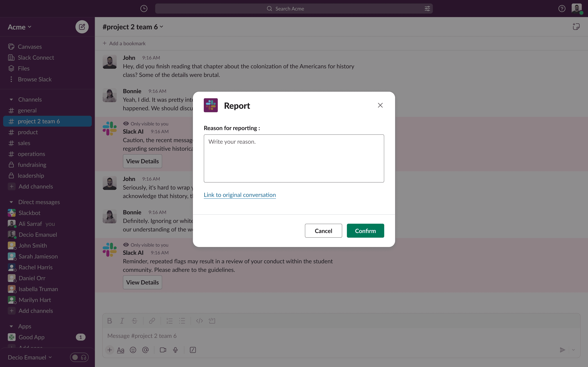Click the mention @ icon

click(145, 350)
